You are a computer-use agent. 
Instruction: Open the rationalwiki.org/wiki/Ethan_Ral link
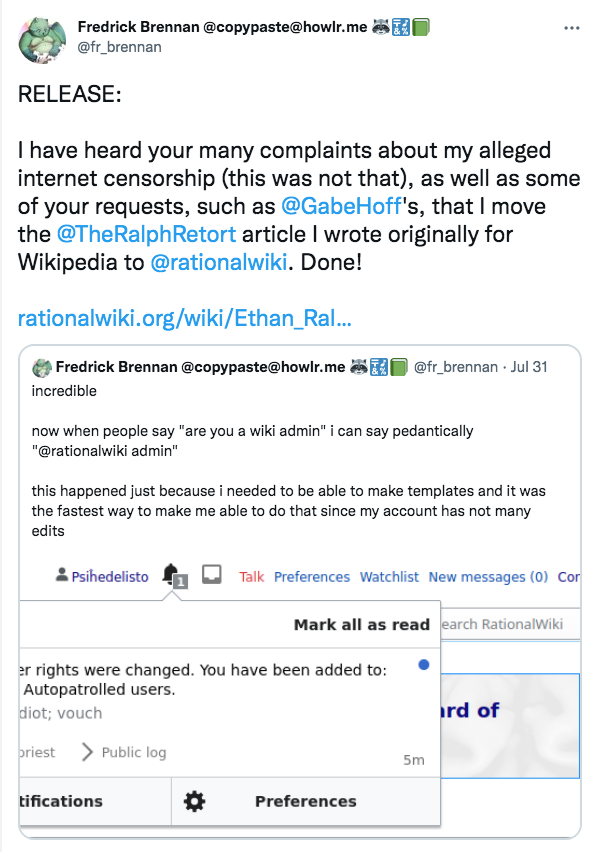(x=185, y=318)
